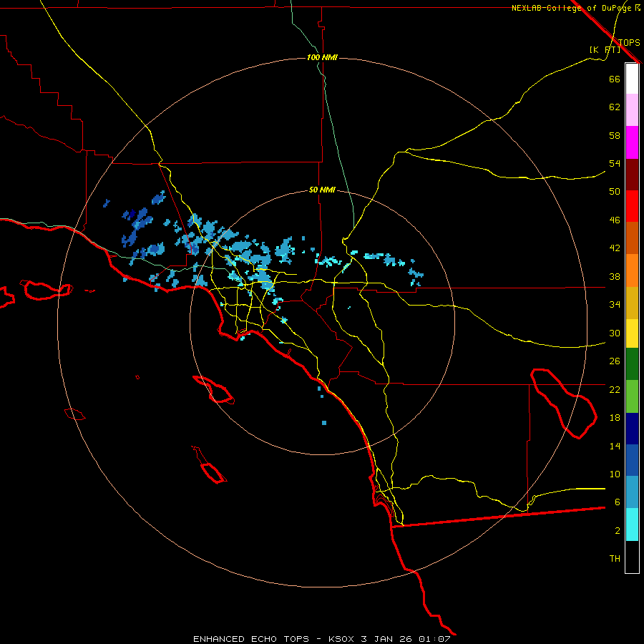Click the "50 NMI" range ring label
644x644 pixels.
322,190
